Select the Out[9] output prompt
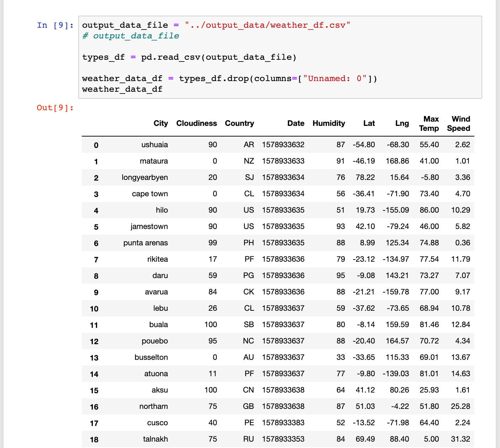 (x=55, y=107)
